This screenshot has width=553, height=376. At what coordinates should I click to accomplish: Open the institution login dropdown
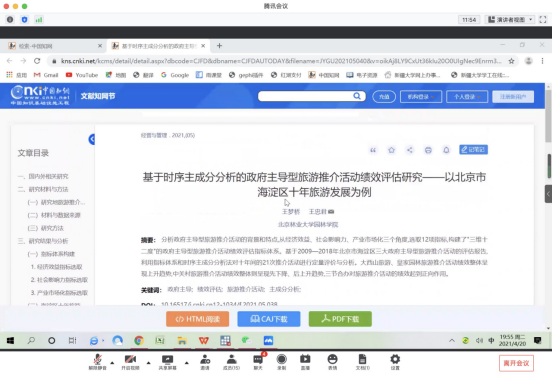pos(421,97)
